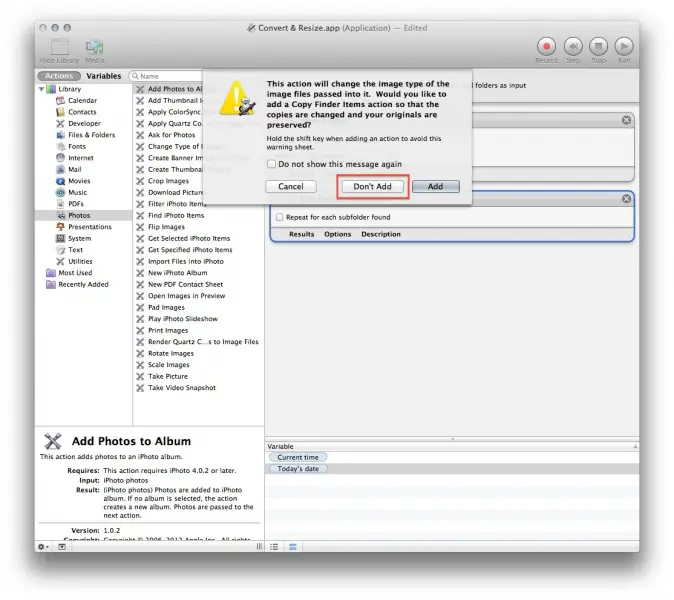Remove first workflow action with X button
The image size is (674, 600).
pos(626,120)
